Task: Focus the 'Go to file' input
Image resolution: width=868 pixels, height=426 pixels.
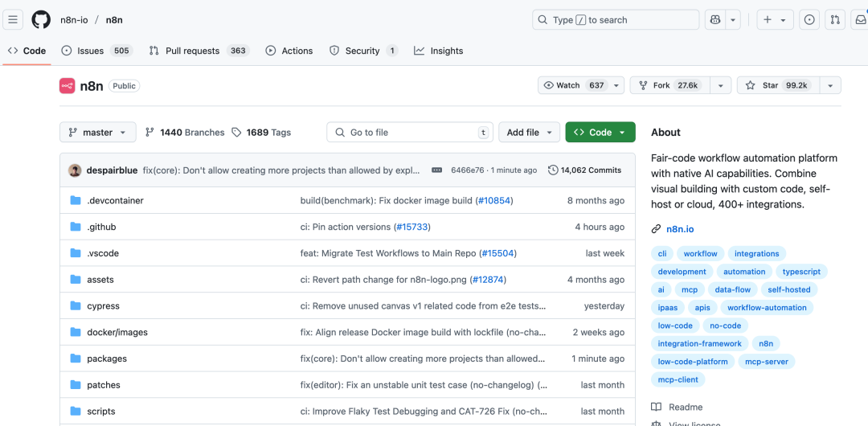Action: pyautogui.click(x=410, y=133)
